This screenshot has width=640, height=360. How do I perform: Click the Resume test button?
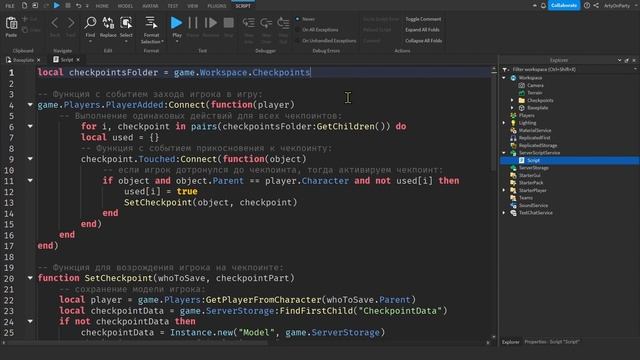coord(211,23)
